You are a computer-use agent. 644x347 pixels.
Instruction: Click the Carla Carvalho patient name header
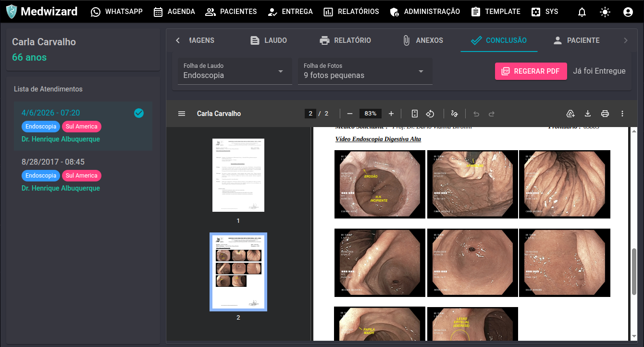point(44,42)
